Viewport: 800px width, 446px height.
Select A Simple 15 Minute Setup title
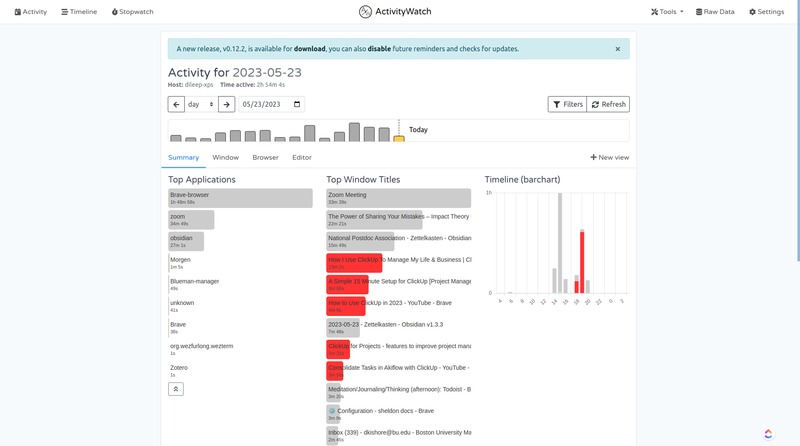pos(398,284)
